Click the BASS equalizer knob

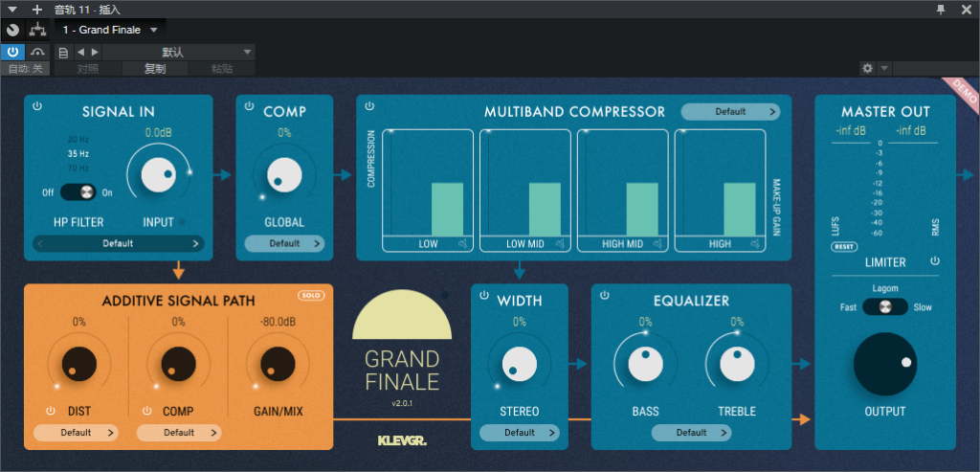(x=646, y=364)
